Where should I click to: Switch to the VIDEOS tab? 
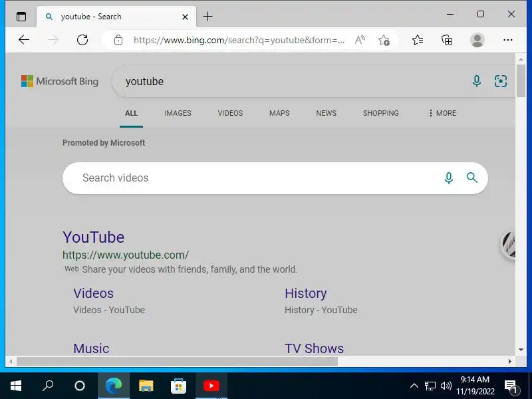pos(230,113)
